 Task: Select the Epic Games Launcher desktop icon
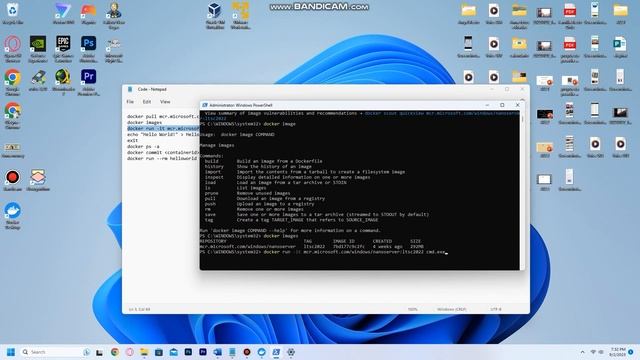[63, 49]
